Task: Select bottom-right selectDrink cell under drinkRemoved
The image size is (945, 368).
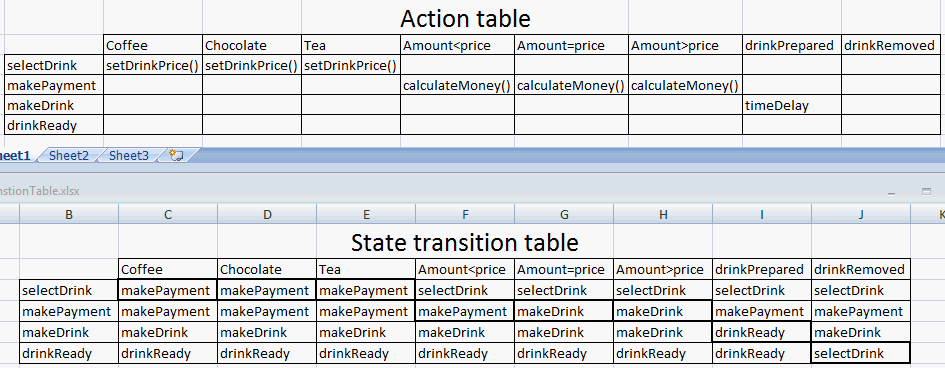Action: pyautogui.click(x=861, y=353)
